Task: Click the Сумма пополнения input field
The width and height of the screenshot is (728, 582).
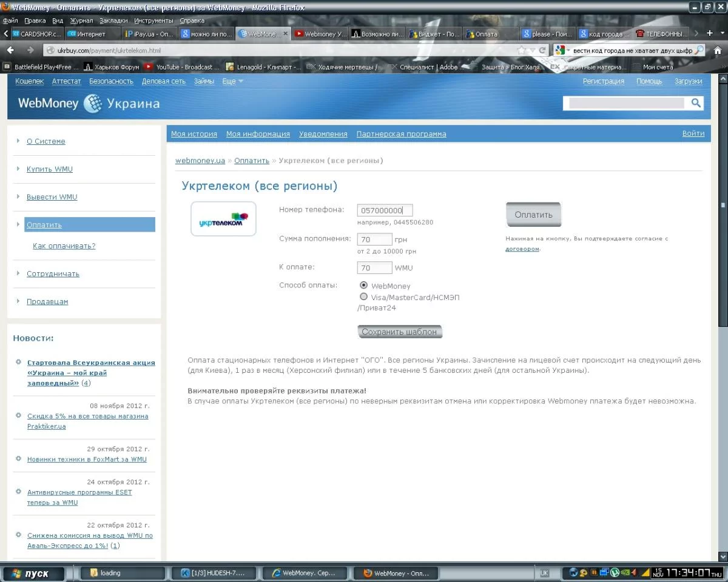Action: pos(374,239)
